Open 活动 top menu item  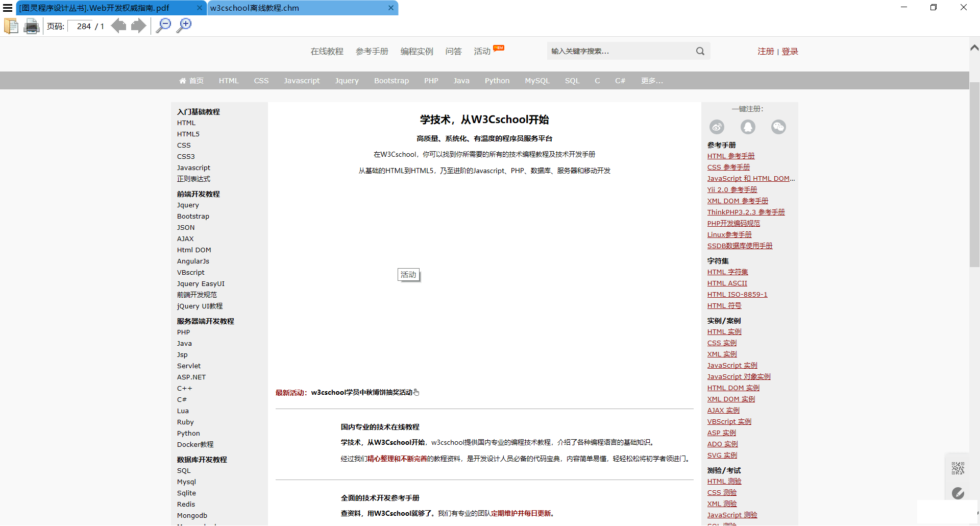point(482,51)
